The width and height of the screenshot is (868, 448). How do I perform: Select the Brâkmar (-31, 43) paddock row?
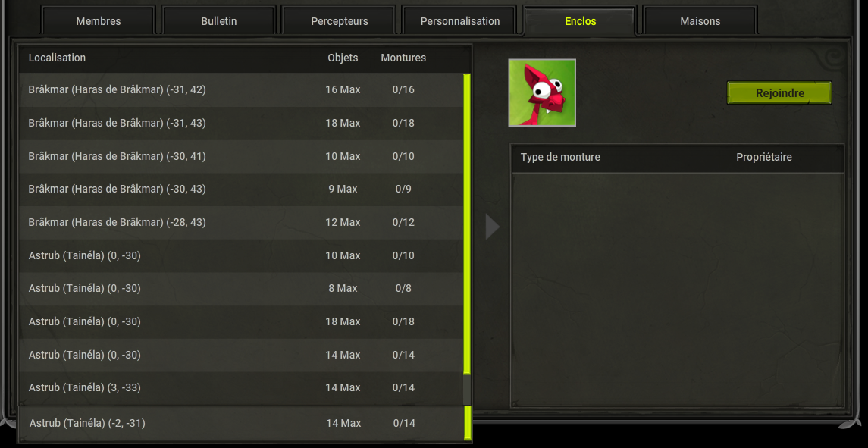point(241,123)
